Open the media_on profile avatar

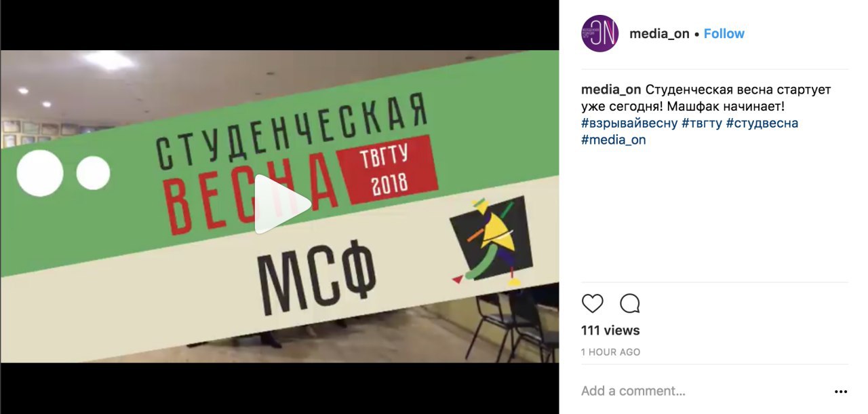(600, 33)
